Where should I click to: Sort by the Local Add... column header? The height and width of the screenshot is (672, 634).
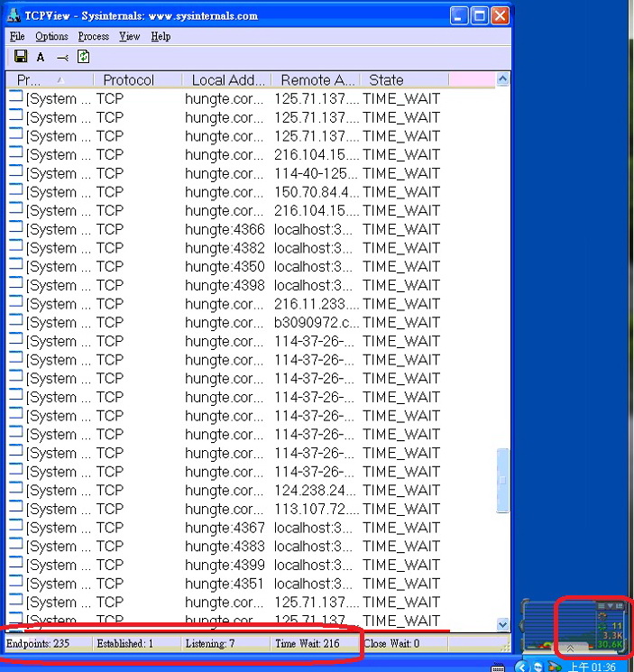pyautogui.click(x=226, y=80)
